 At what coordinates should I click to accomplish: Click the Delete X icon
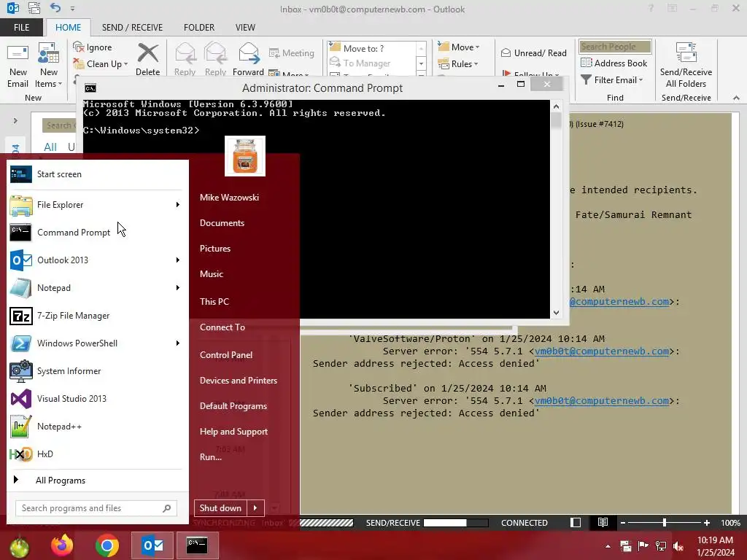pos(147,53)
